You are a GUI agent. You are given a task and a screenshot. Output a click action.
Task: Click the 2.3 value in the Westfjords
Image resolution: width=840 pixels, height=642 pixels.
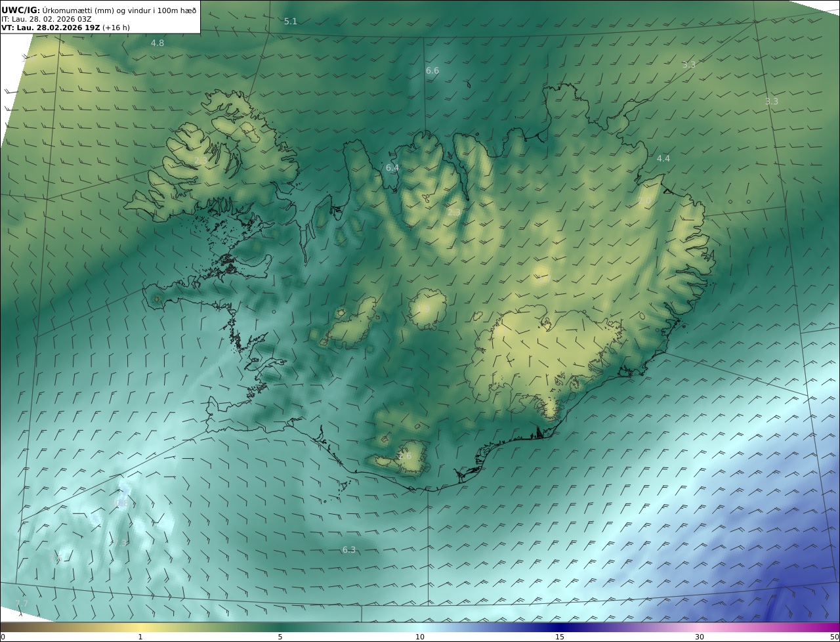[x=201, y=161]
